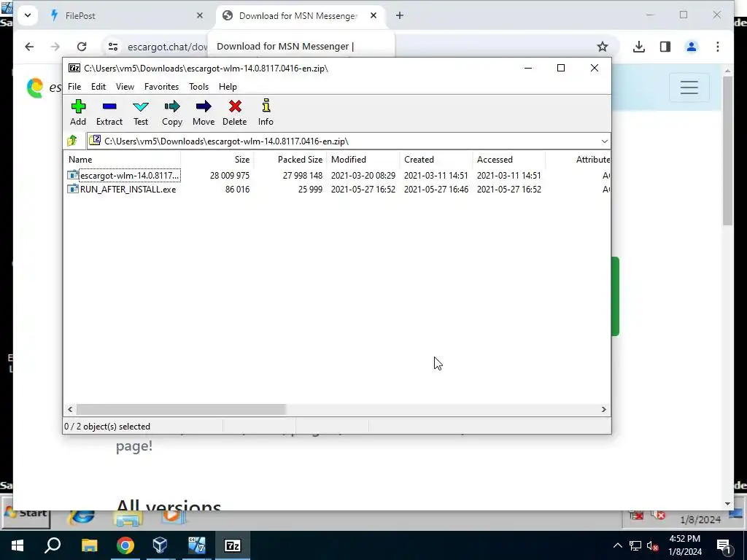Open taskbar Search
The image size is (747, 560).
53,545
